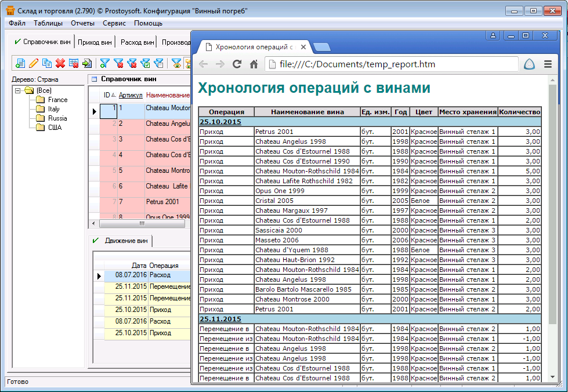Open the Отчеты menu
Screen dimensions: 568x392
[82, 23]
